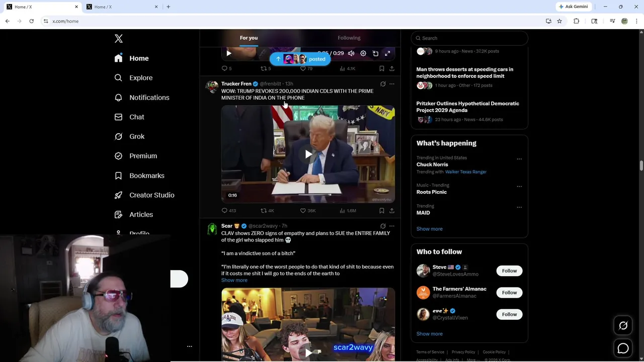644x362 pixels.
Task: Open Terms of Service footer link
Action: pos(430,352)
